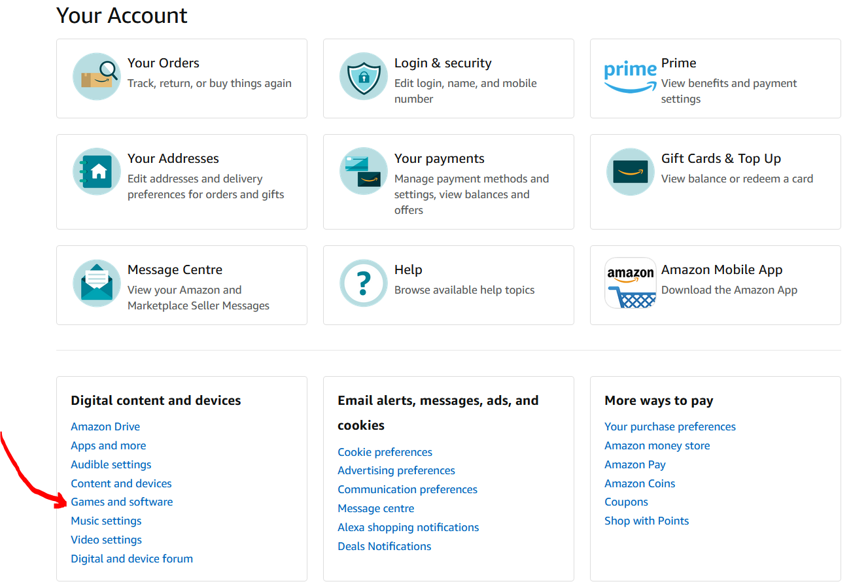Select Advertising preferences link
Viewport: 868px width, 588px height.
point(396,470)
